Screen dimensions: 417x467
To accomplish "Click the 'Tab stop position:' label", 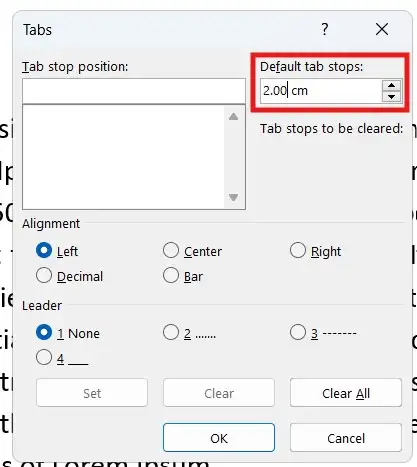I will [75, 67].
